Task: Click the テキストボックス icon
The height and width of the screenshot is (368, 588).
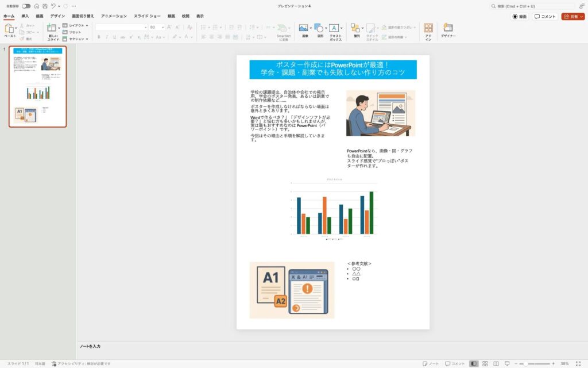Action: (x=334, y=28)
